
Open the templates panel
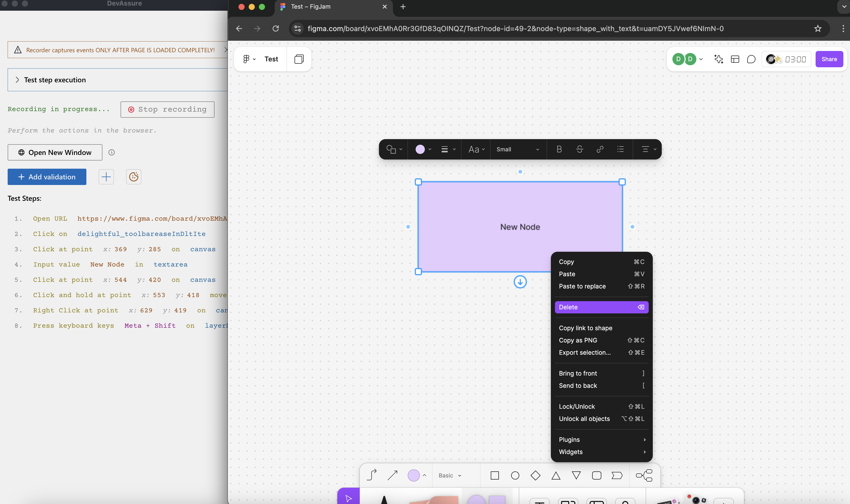pyautogui.click(x=735, y=59)
